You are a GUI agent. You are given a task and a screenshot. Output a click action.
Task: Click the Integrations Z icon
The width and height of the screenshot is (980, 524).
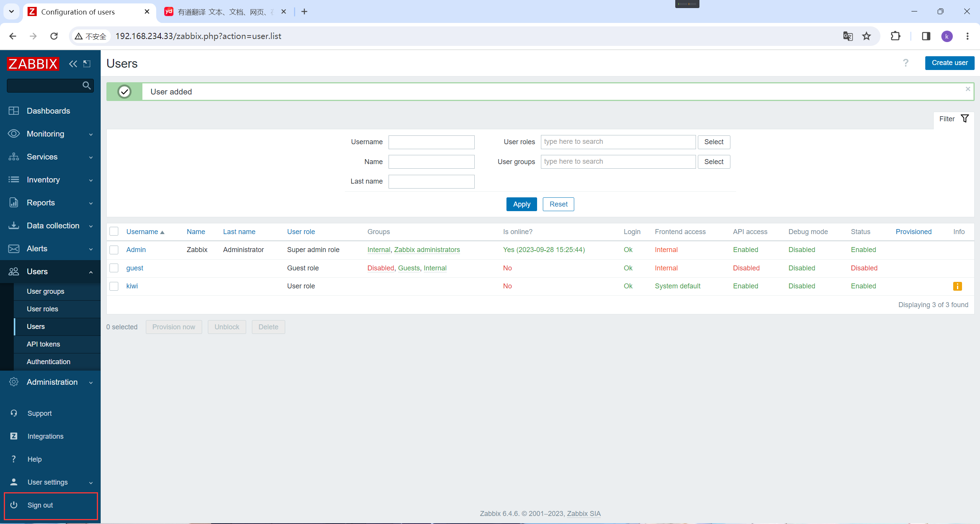(14, 436)
